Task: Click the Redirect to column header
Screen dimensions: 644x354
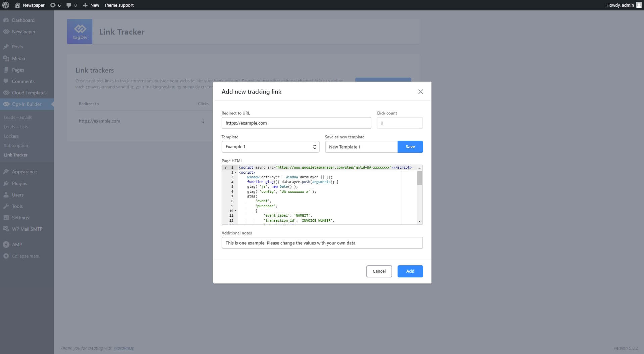Action: [x=89, y=104]
